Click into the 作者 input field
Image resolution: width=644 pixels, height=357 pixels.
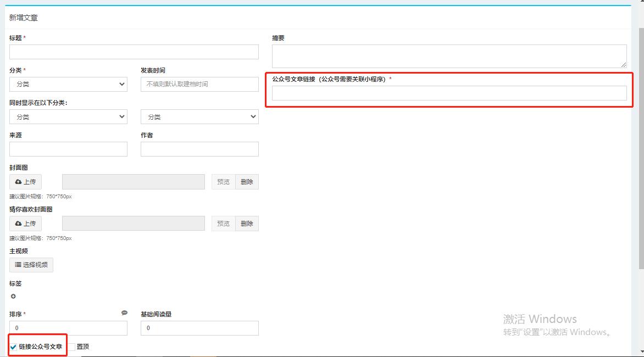(199, 149)
